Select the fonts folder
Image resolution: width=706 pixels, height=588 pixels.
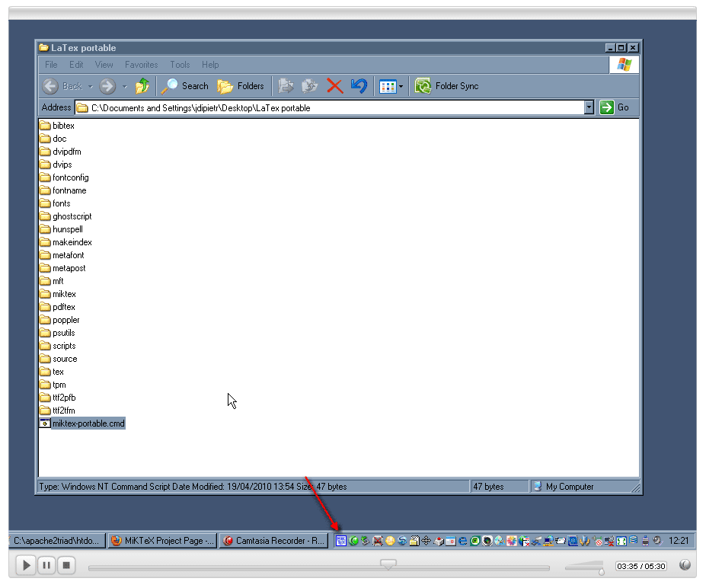coord(55,203)
